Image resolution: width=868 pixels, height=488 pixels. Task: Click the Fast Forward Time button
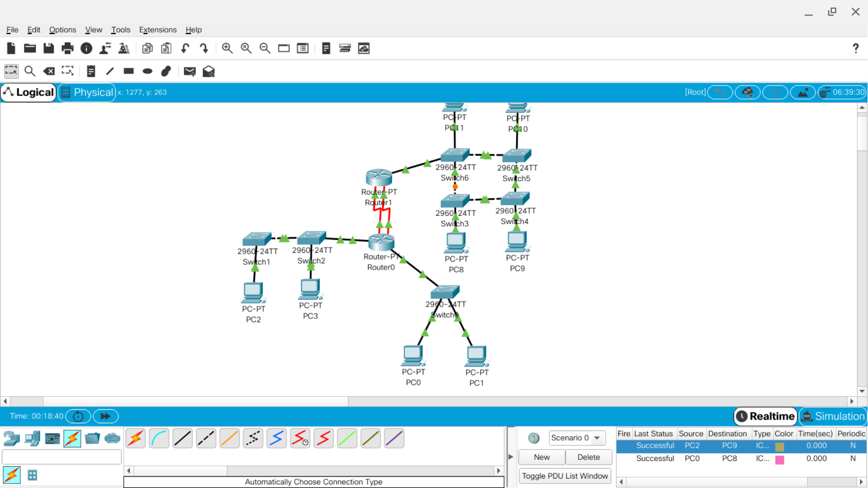click(105, 416)
